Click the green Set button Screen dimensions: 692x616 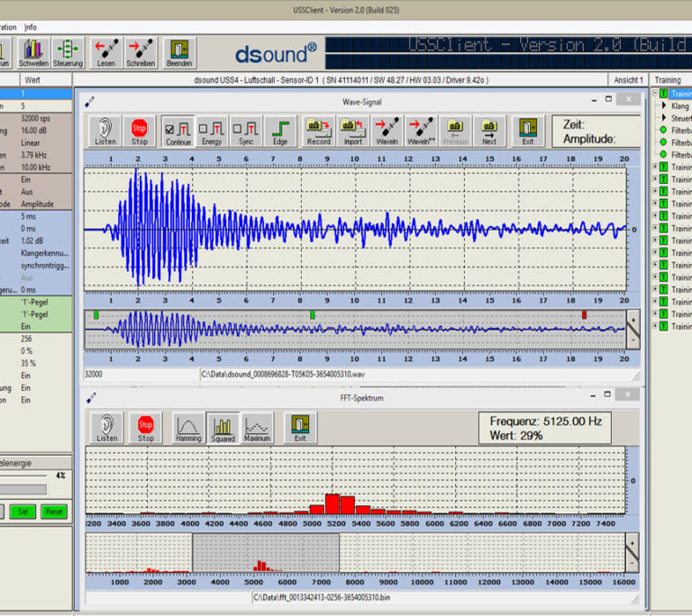click(23, 512)
